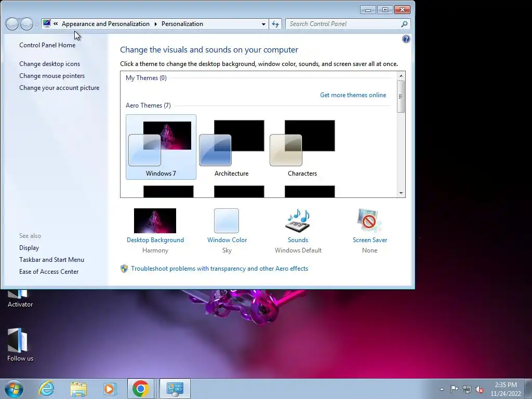532x399 pixels.
Task: Show hidden tray icons arrow
Action: pyautogui.click(x=442, y=389)
